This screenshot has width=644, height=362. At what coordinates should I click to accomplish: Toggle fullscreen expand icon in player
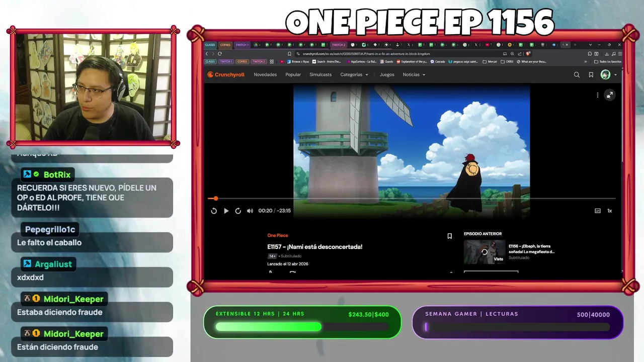click(x=609, y=95)
